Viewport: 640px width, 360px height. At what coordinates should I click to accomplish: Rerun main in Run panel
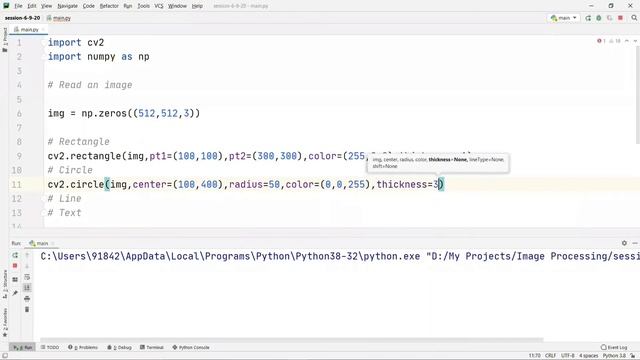coord(15,255)
